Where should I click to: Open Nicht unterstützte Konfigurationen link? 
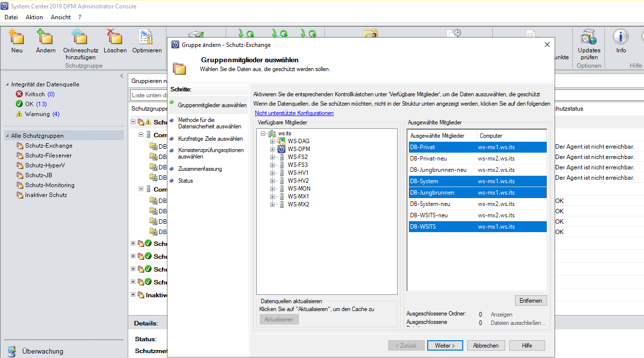tap(294, 113)
